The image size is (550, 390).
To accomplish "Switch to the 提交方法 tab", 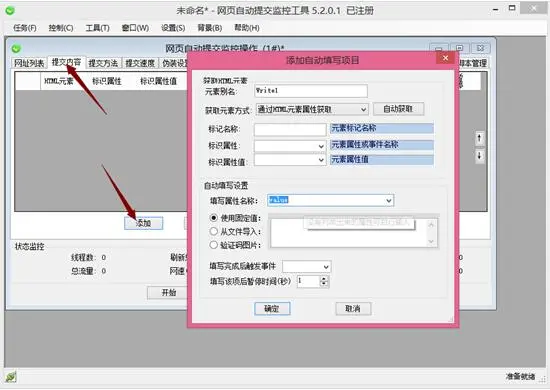I will coord(103,63).
